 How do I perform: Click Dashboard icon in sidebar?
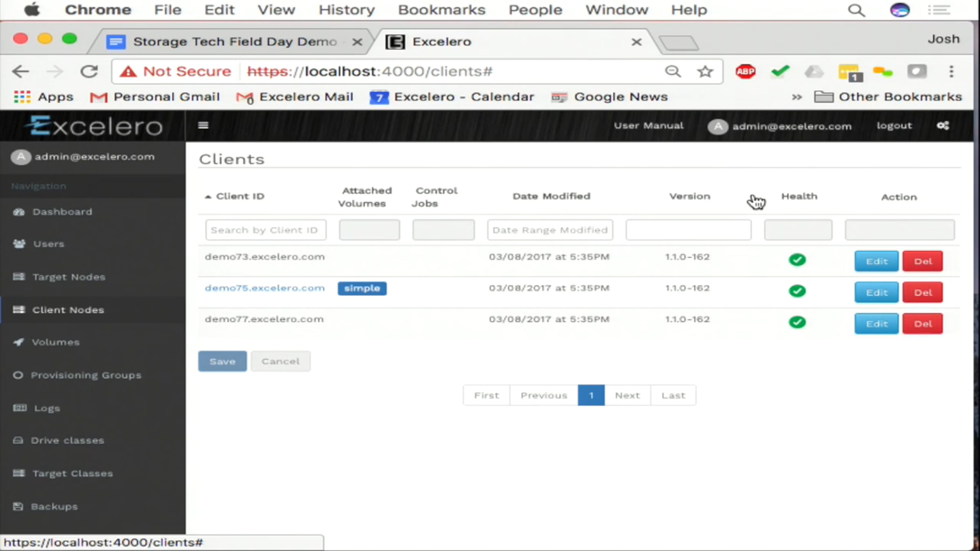tap(19, 212)
